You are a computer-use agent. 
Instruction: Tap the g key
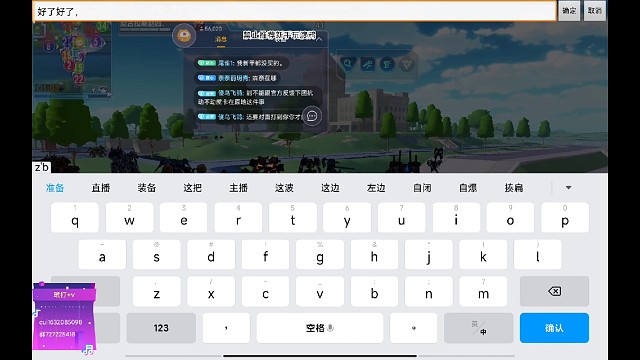[x=320, y=254]
